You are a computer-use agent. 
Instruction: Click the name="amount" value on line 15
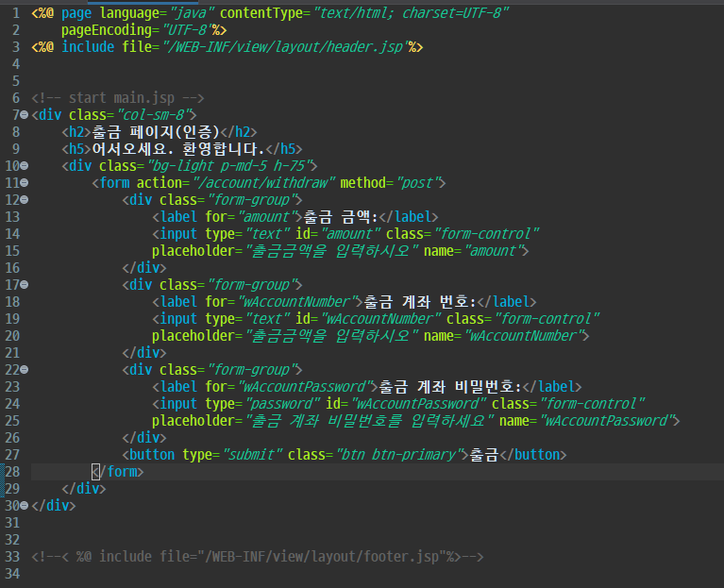493,251
